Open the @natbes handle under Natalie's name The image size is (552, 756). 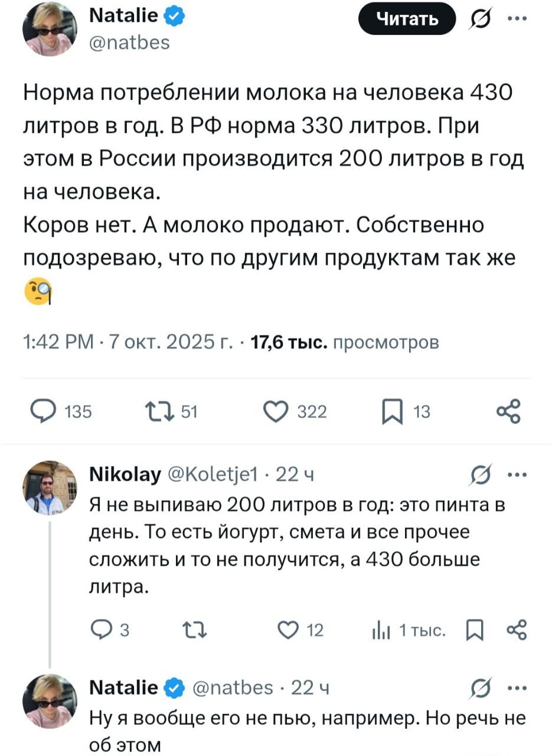(129, 43)
